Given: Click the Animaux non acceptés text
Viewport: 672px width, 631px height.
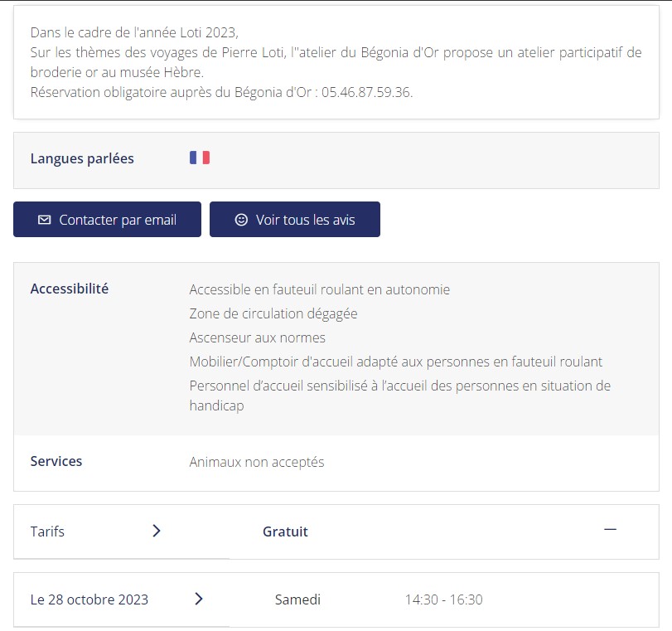Looking at the screenshot, I should [x=257, y=462].
